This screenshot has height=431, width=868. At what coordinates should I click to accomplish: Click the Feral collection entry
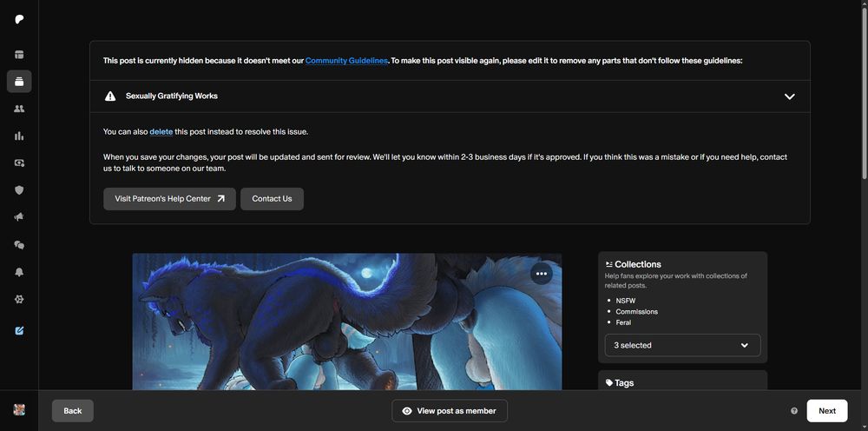623,322
